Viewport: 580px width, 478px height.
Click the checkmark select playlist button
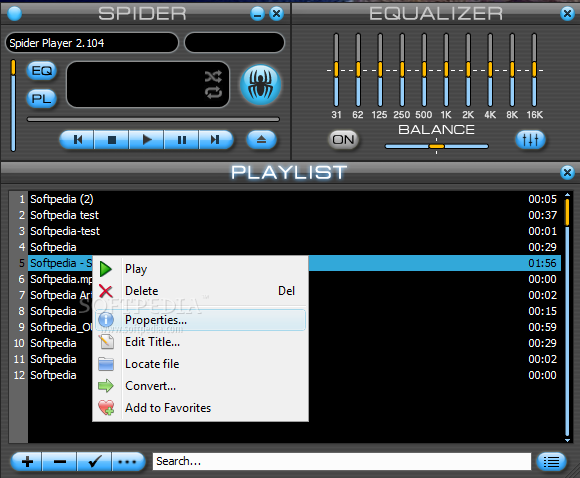94,461
